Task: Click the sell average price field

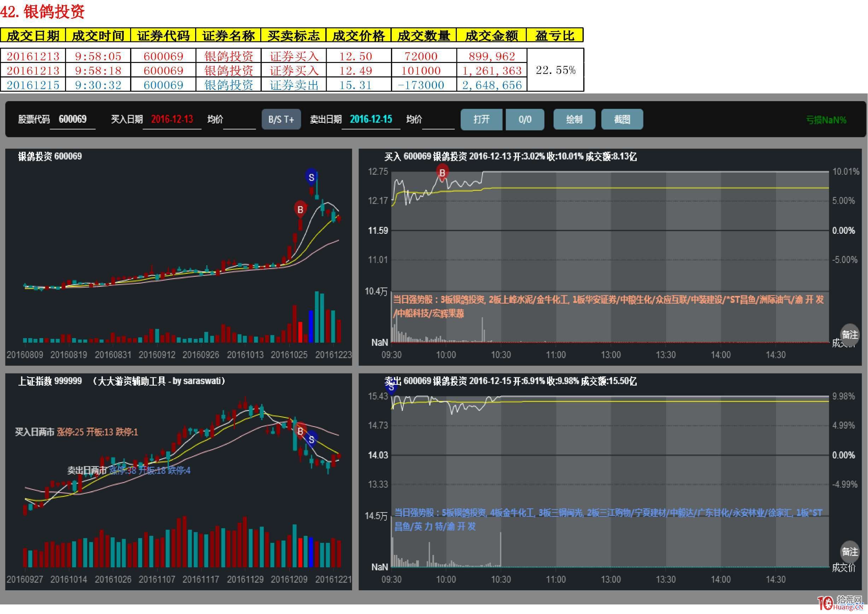Action: point(438,120)
